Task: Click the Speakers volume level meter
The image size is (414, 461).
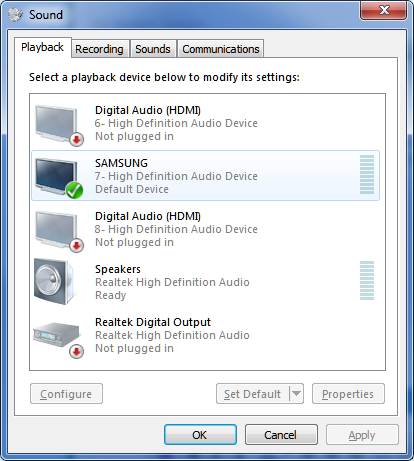Action: pyautogui.click(x=367, y=281)
